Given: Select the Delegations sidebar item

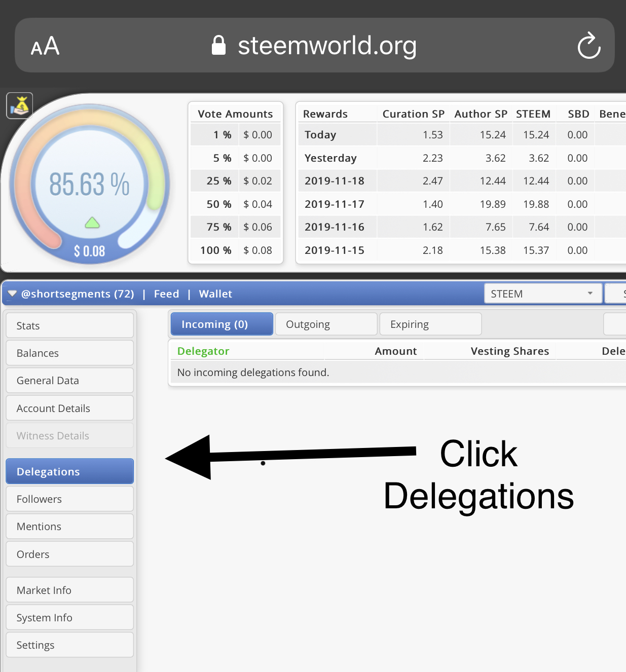Looking at the screenshot, I should [70, 471].
